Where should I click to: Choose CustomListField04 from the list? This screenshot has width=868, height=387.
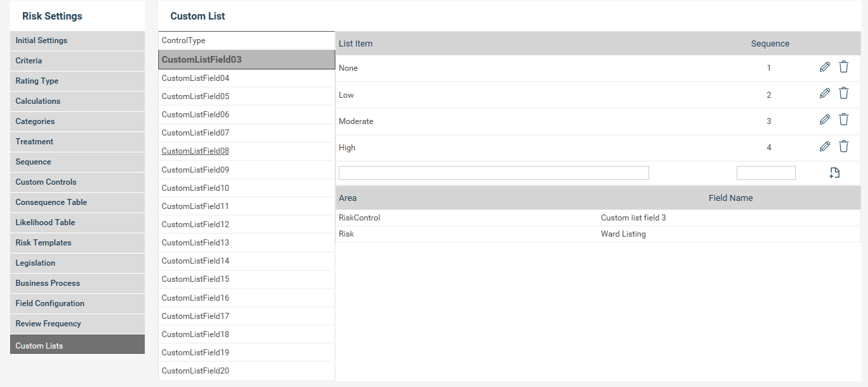click(x=195, y=78)
